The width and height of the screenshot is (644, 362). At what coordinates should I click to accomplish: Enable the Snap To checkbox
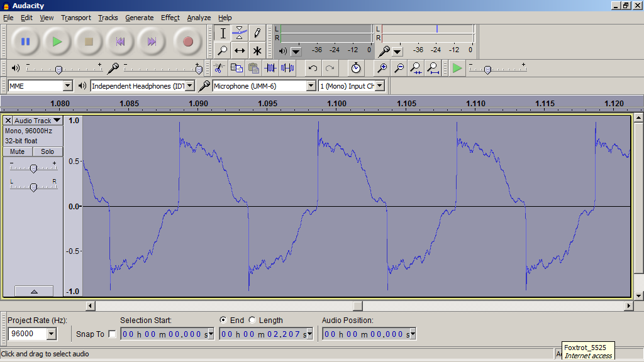112,334
